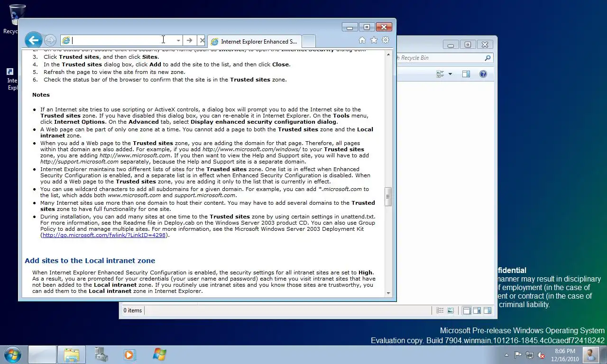
Task: Click the Action Center flag tray icon
Action: tap(518, 355)
